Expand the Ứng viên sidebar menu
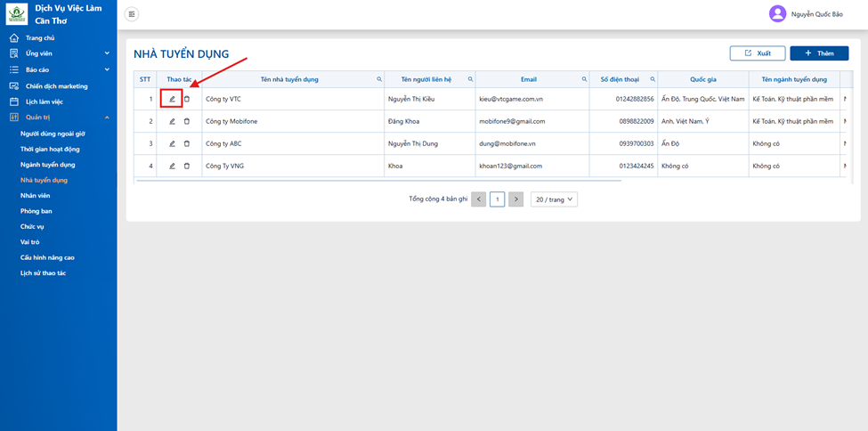The image size is (868, 431). pos(59,53)
